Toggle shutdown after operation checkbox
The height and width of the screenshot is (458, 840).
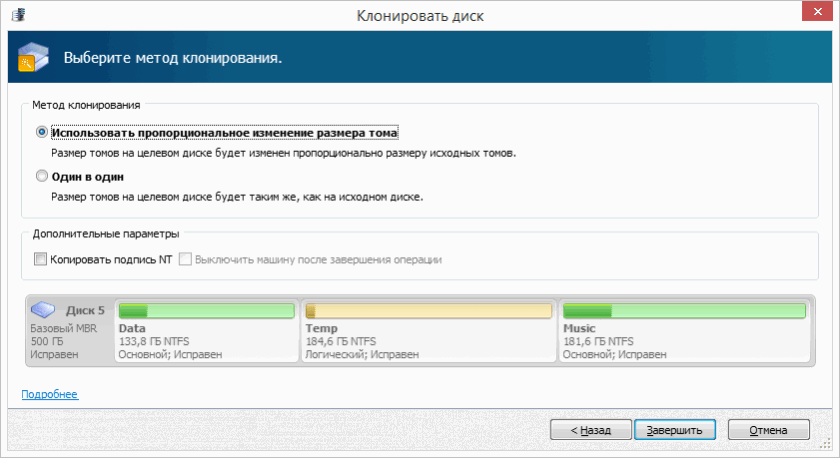point(185,259)
